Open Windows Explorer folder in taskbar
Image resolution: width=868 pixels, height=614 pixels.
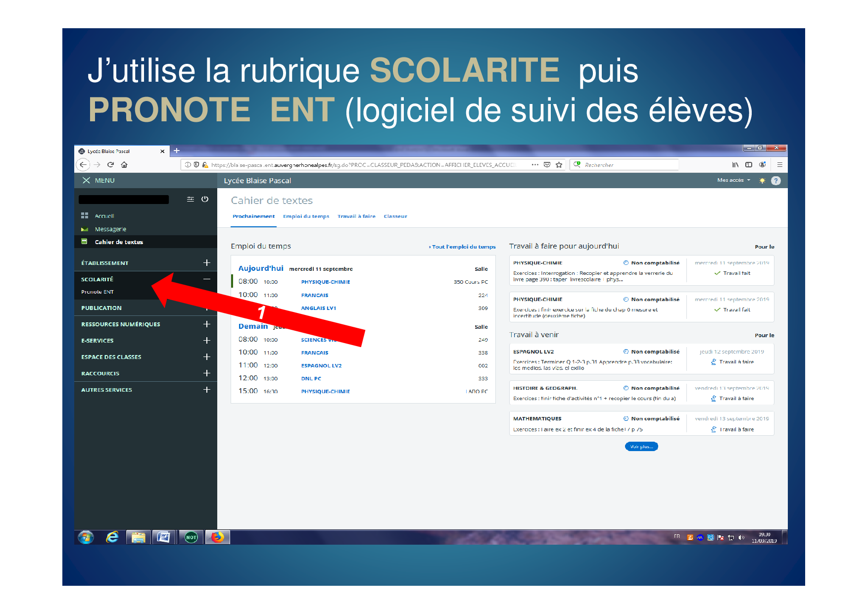[x=139, y=537]
